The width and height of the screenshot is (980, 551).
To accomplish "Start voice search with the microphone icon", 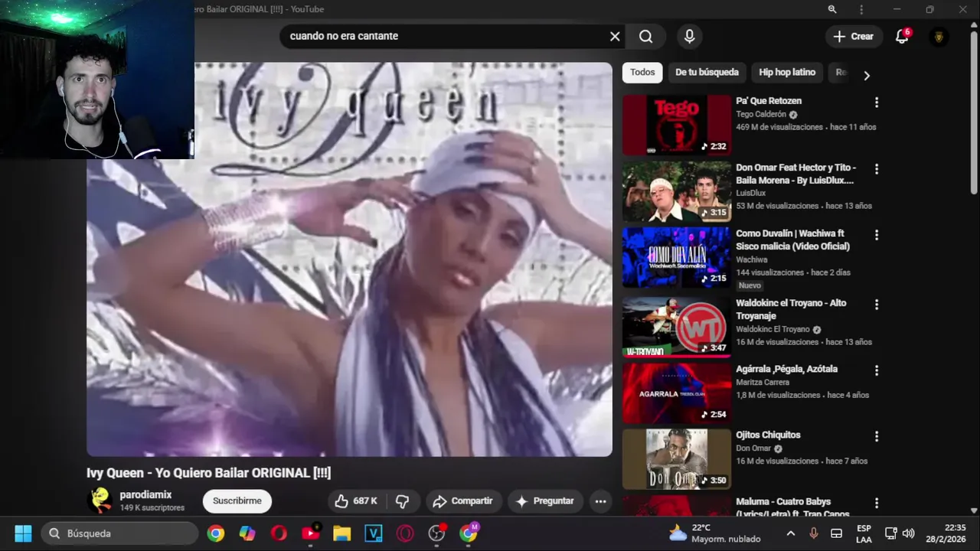I will pos(689,36).
